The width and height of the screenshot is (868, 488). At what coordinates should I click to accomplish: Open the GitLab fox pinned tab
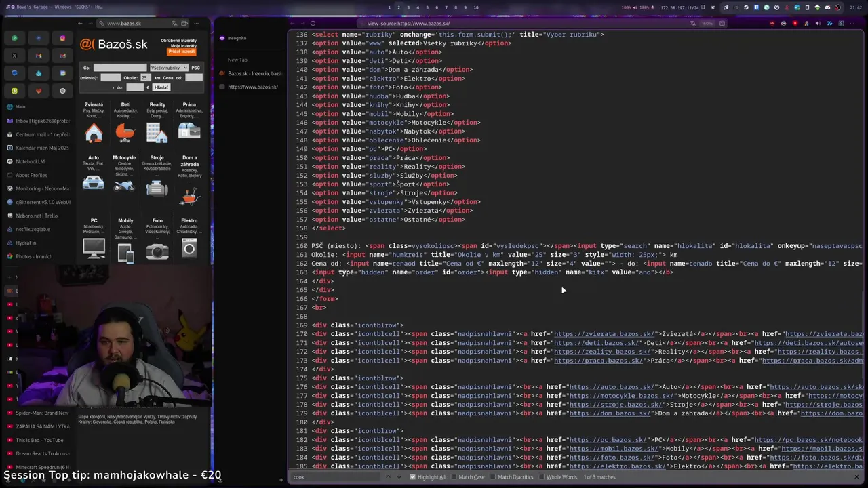pyautogui.click(x=39, y=91)
